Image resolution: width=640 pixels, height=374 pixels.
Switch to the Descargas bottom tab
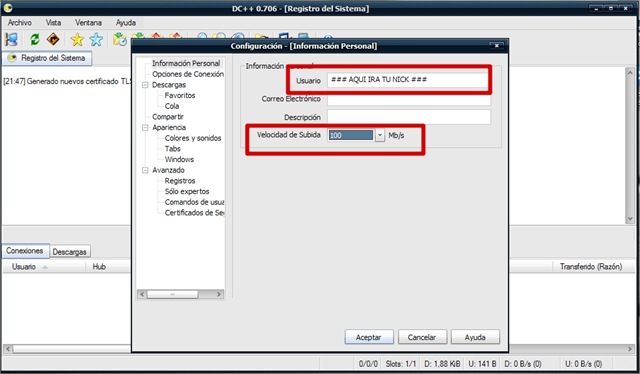click(69, 252)
